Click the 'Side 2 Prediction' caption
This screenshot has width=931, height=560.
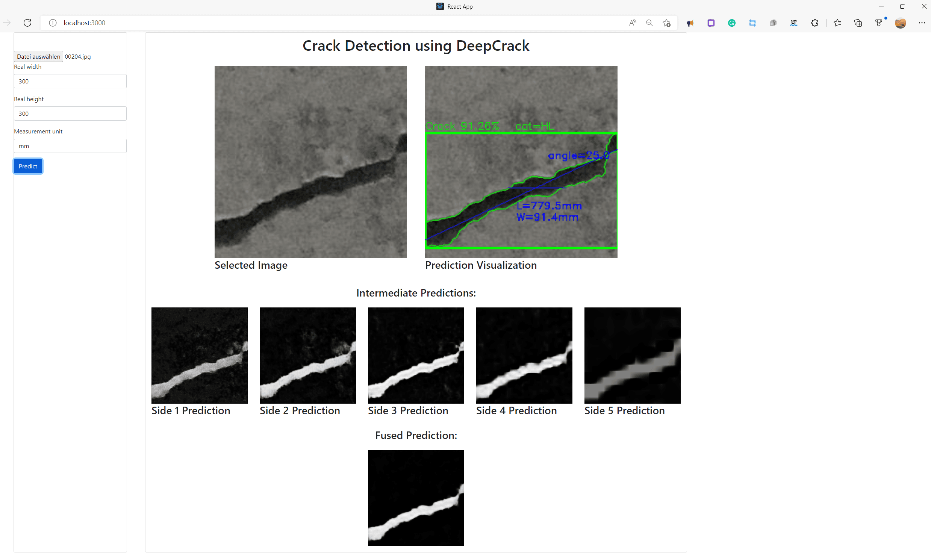[300, 410]
